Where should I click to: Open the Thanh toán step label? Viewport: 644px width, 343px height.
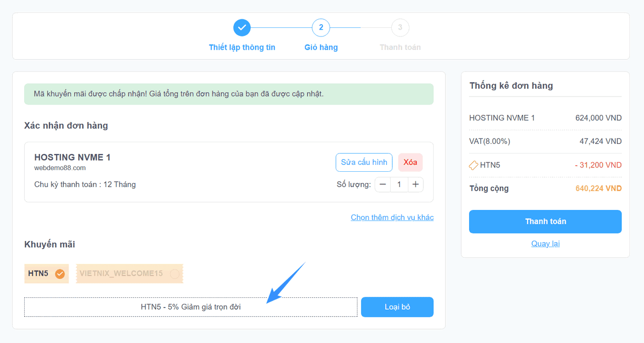point(400,47)
